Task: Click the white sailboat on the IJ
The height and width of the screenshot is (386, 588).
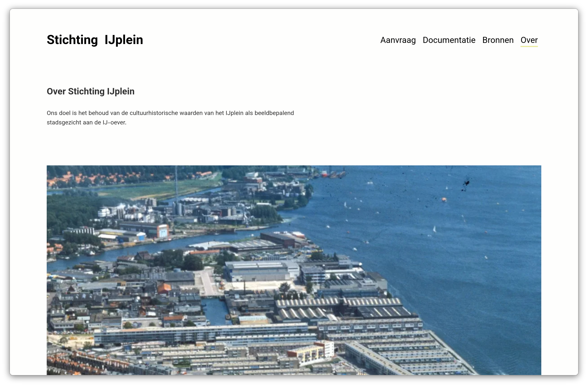Action: click(x=434, y=229)
